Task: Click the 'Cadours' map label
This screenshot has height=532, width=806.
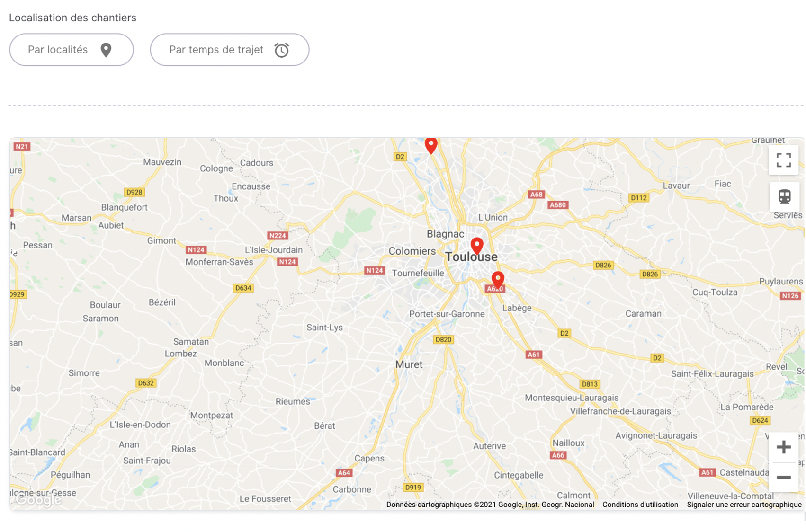Action: [256, 163]
